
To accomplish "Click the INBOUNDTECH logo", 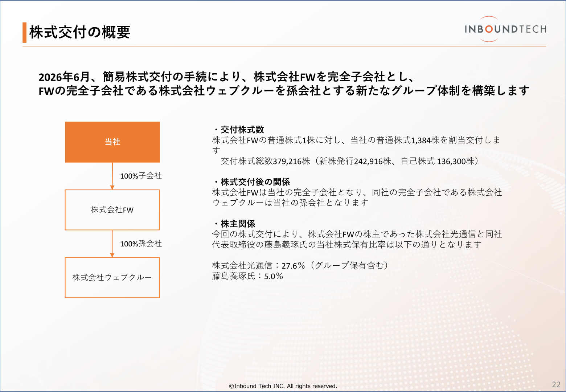I will coord(505,29).
